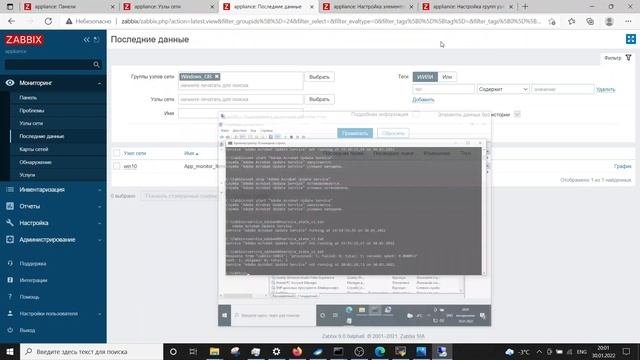Add page to favorites with star icon

coord(571,21)
